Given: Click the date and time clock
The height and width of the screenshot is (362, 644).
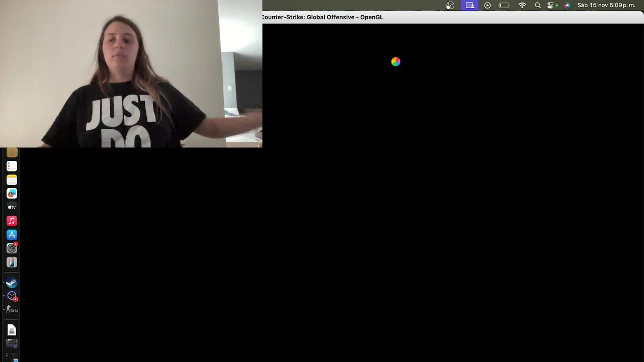Looking at the screenshot, I should click(x=606, y=6).
